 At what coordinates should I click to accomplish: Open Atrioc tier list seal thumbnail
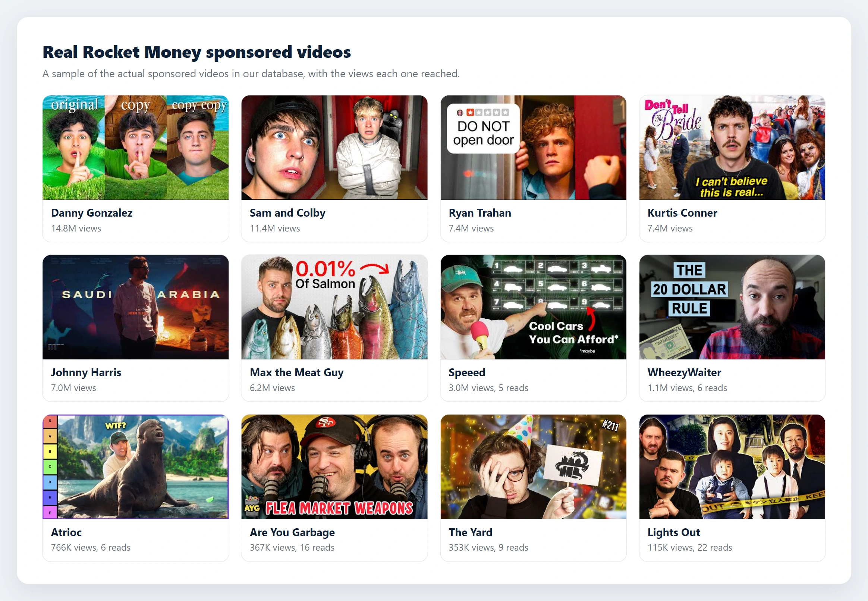[136, 466]
